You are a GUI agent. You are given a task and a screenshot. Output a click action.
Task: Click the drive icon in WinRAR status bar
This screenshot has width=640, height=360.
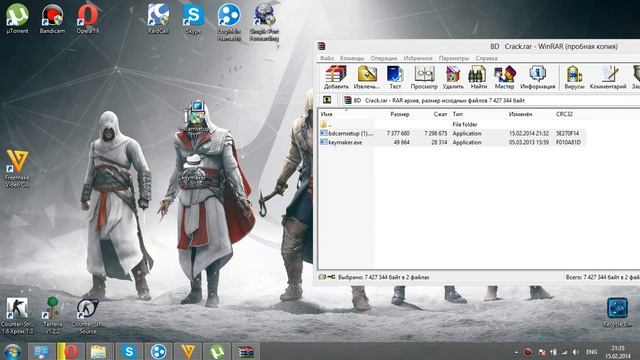tap(322, 277)
